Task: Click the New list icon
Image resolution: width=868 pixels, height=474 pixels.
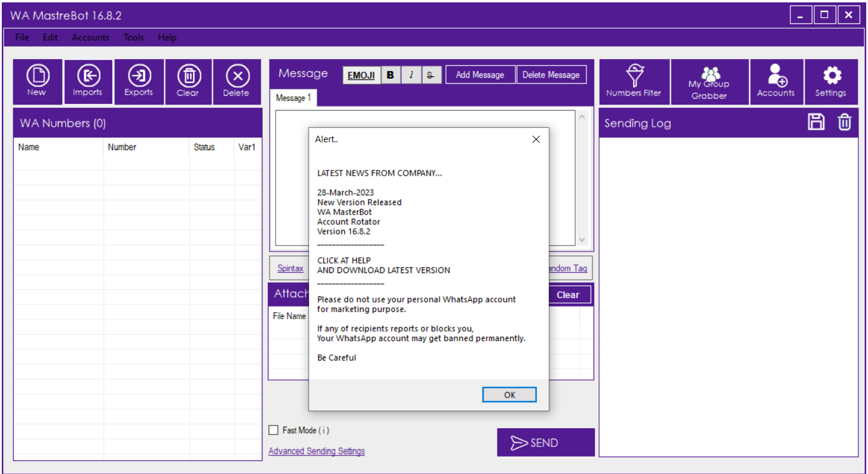Action: [38, 82]
